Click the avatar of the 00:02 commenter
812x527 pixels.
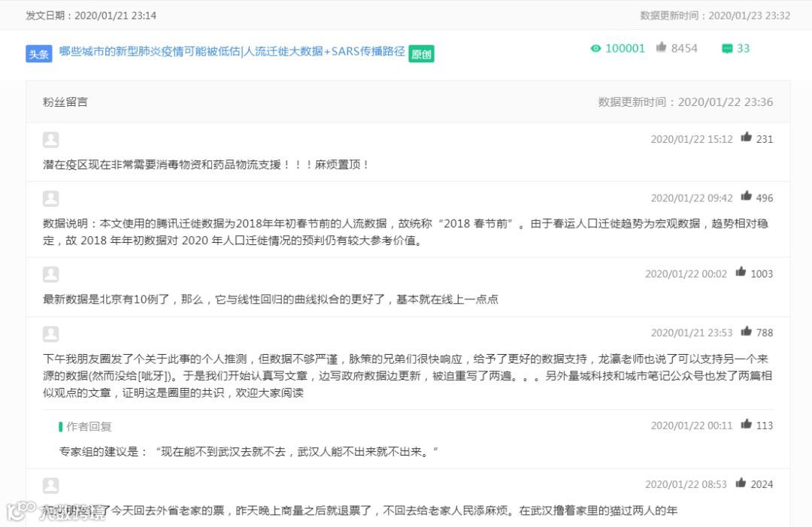pyautogui.click(x=51, y=274)
